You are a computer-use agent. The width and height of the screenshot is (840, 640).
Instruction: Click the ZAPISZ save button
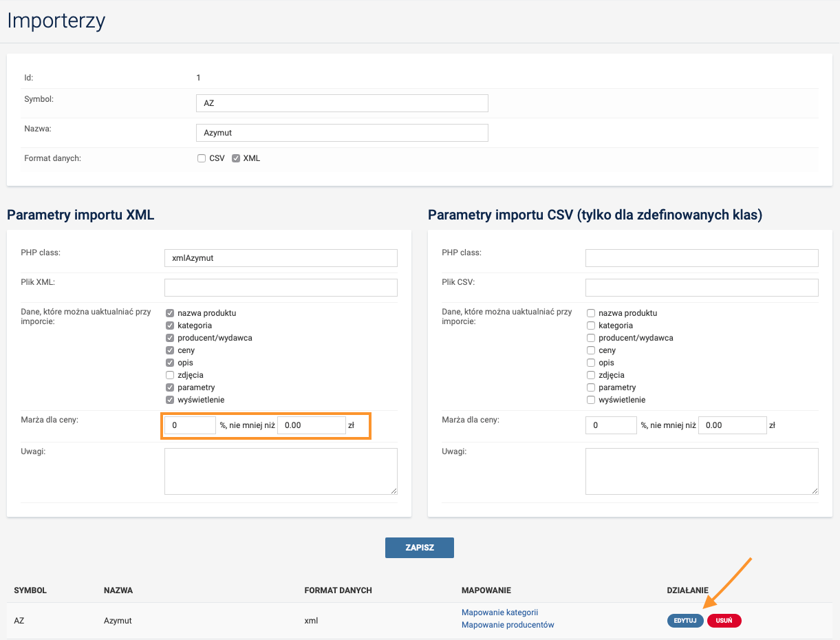tap(419, 548)
